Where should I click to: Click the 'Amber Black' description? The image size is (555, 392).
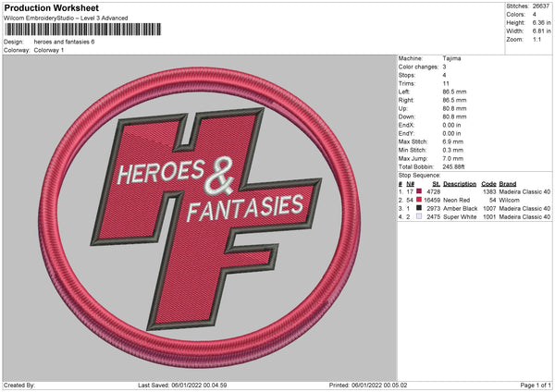click(460, 208)
